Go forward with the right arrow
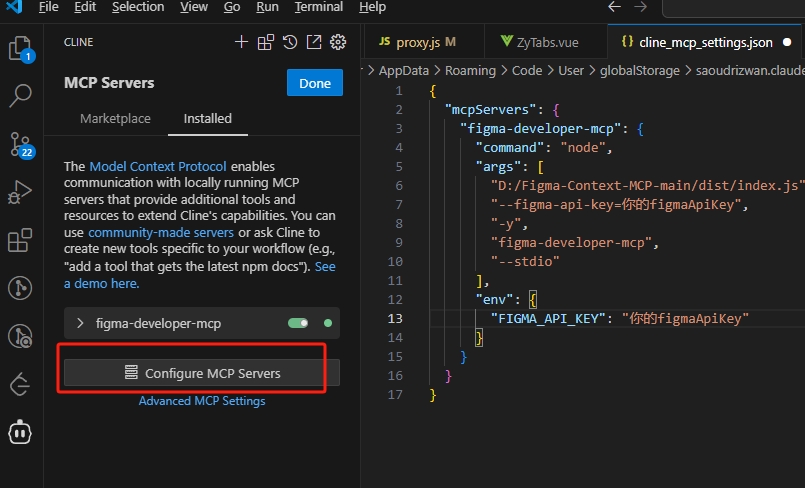The width and height of the screenshot is (805, 488). click(x=640, y=7)
